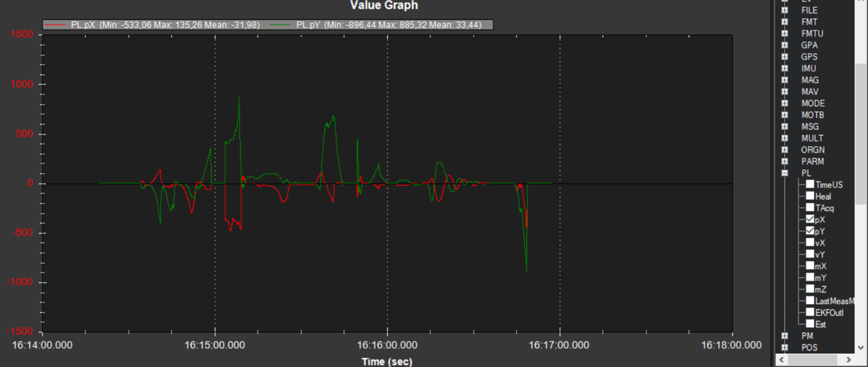Image resolution: width=868 pixels, height=367 pixels.
Task: Click the scroll down arrow in tree
Action: (x=860, y=347)
